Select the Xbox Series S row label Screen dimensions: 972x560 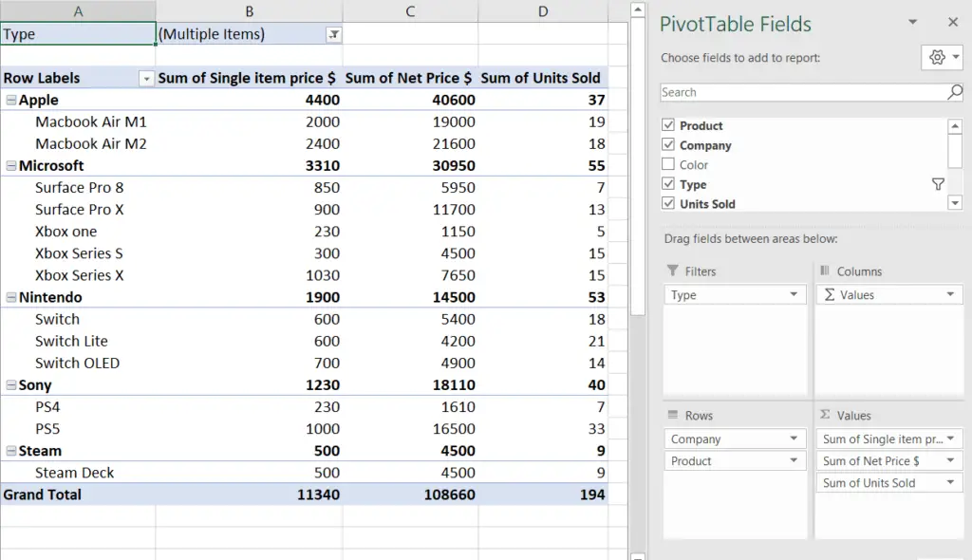click(x=79, y=253)
